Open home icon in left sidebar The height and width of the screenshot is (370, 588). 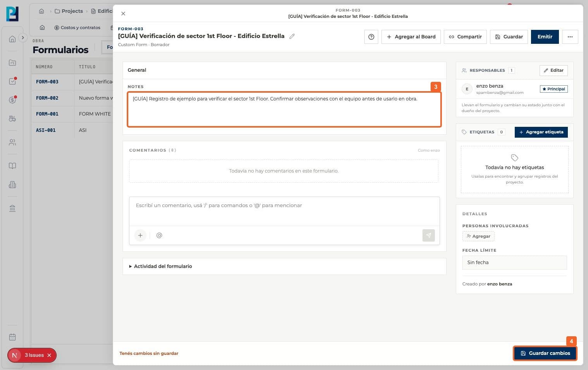[12, 39]
